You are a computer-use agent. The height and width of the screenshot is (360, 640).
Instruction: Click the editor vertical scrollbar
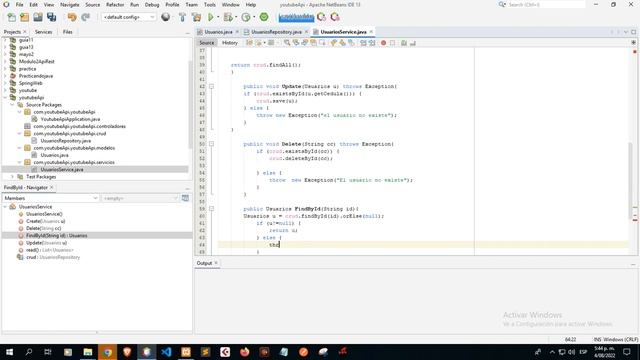(x=631, y=182)
